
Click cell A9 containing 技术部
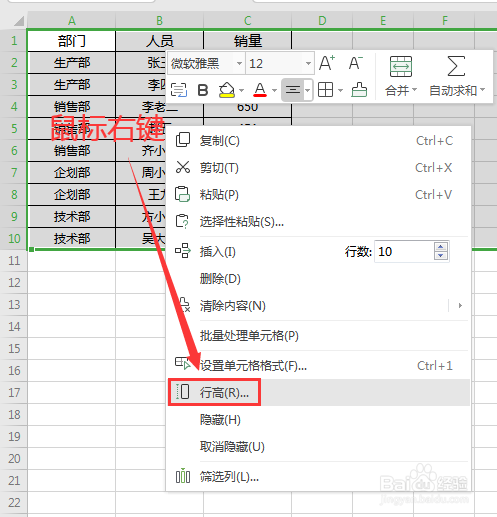(x=71, y=217)
